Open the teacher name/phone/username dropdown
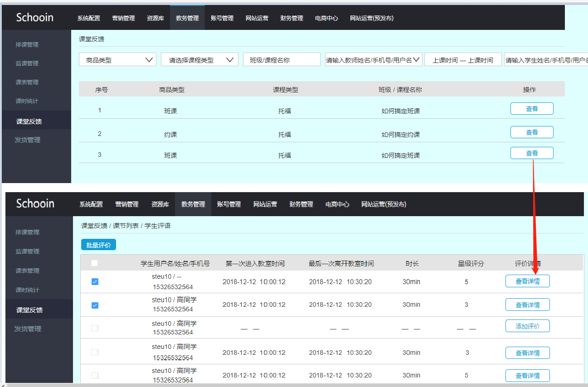 tap(374, 59)
